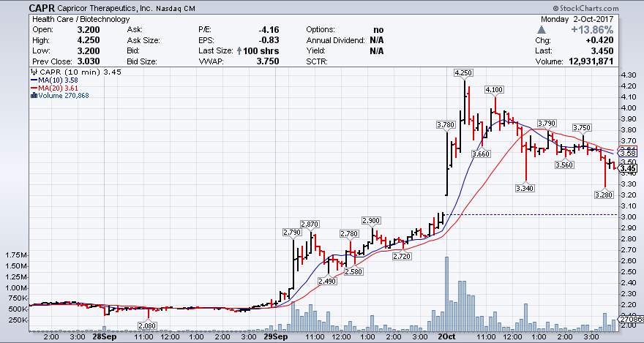Click the 29Sep date on the time axis
Screen dimensions: 644x343
[274, 337]
